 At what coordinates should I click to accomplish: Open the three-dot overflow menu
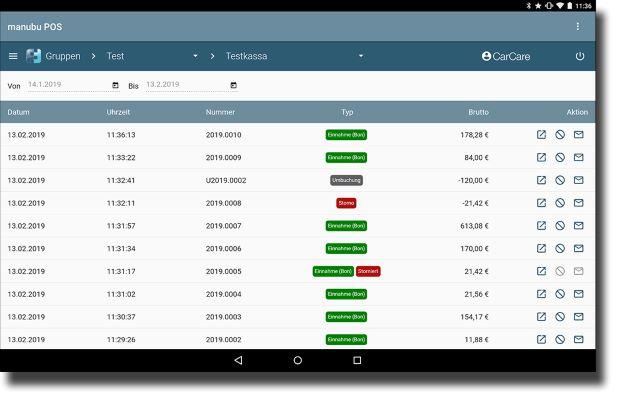tap(578, 27)
